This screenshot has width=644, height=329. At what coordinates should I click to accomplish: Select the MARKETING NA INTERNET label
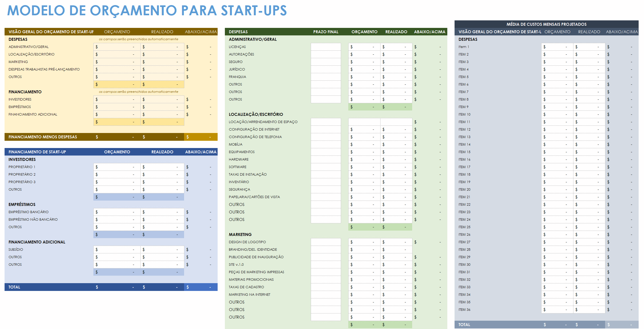[250, 295]
